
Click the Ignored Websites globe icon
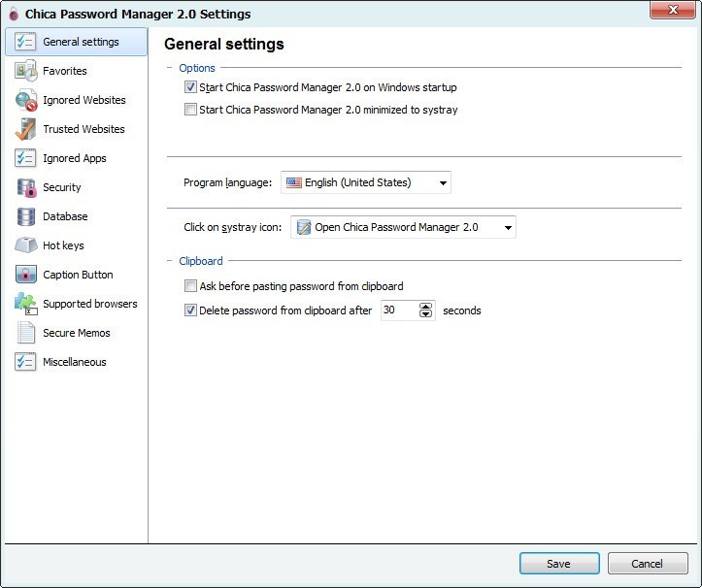pos(25,100)
